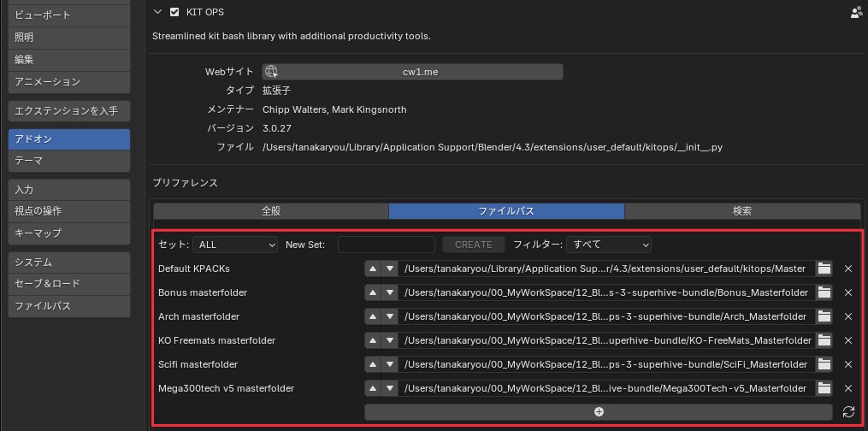Select the アドオン section
Viewport: 868px width, 431px height.
[x=69, y=139]
